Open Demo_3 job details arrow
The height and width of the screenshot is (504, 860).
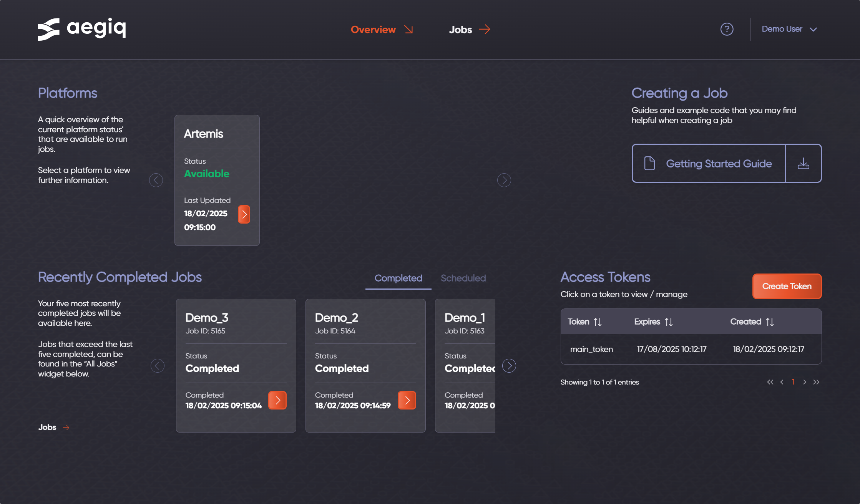[277, 400]
